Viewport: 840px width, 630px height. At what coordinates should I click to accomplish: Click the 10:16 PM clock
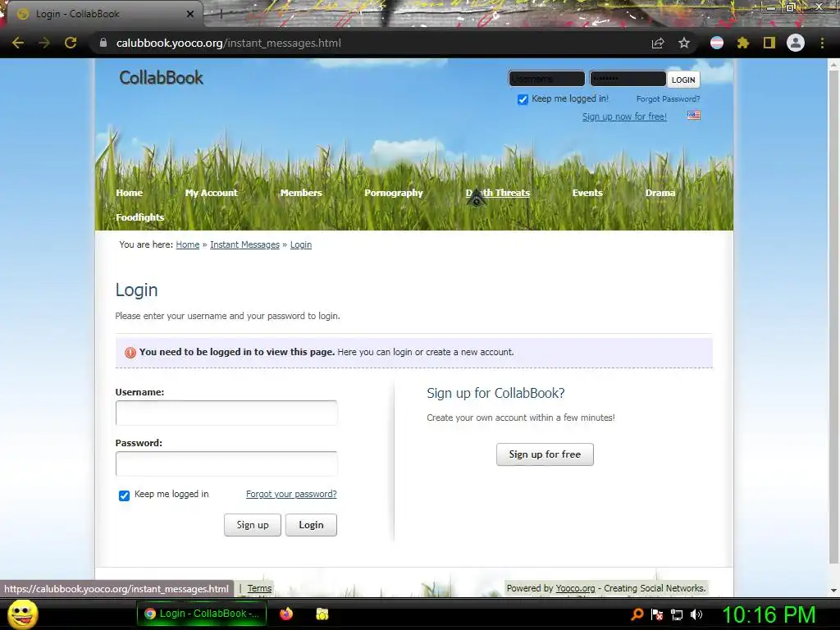tap(769, 614)
